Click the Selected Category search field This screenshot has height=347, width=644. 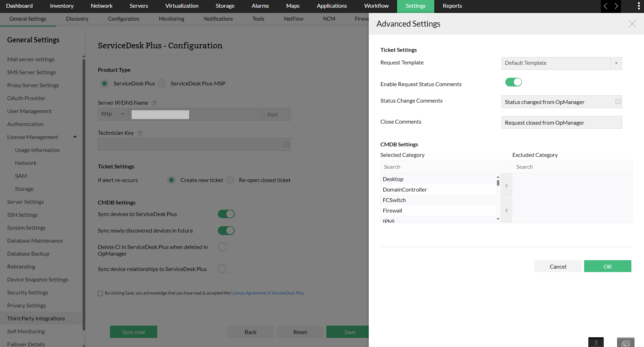tap(443, 167)
